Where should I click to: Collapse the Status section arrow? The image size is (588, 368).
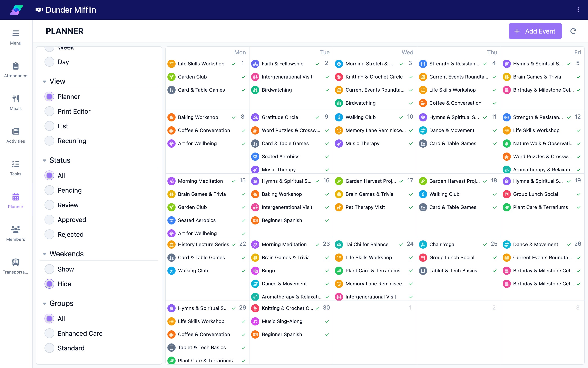pos(45,160)
